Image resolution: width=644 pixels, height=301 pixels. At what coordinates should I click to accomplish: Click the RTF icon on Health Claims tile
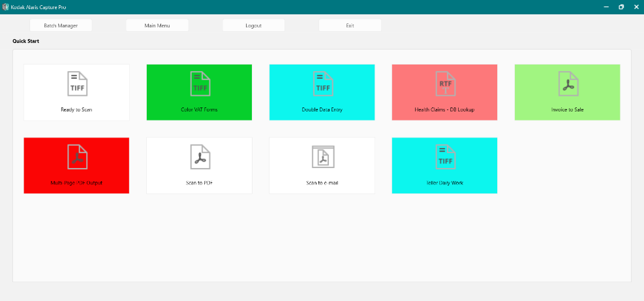point(446,83)
